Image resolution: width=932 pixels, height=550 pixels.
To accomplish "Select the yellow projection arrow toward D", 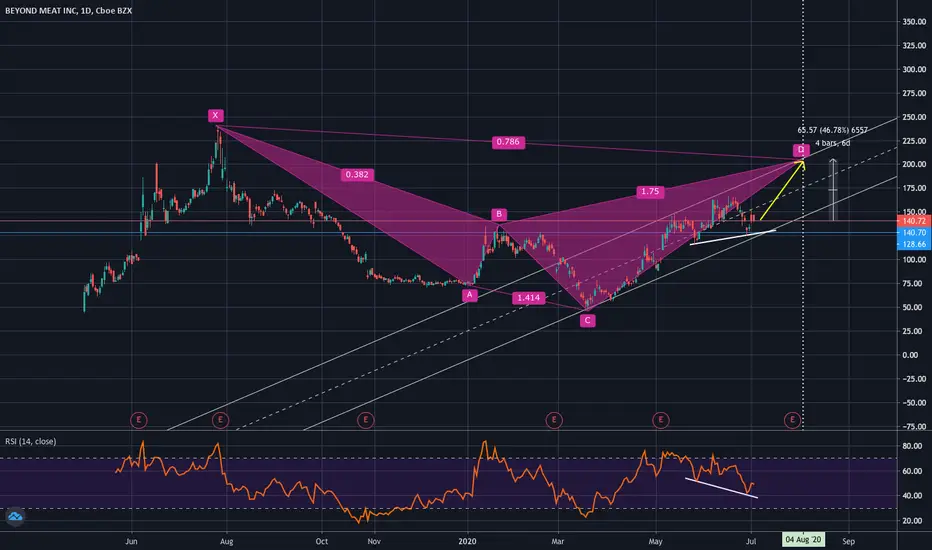I will tap(782, 190).
